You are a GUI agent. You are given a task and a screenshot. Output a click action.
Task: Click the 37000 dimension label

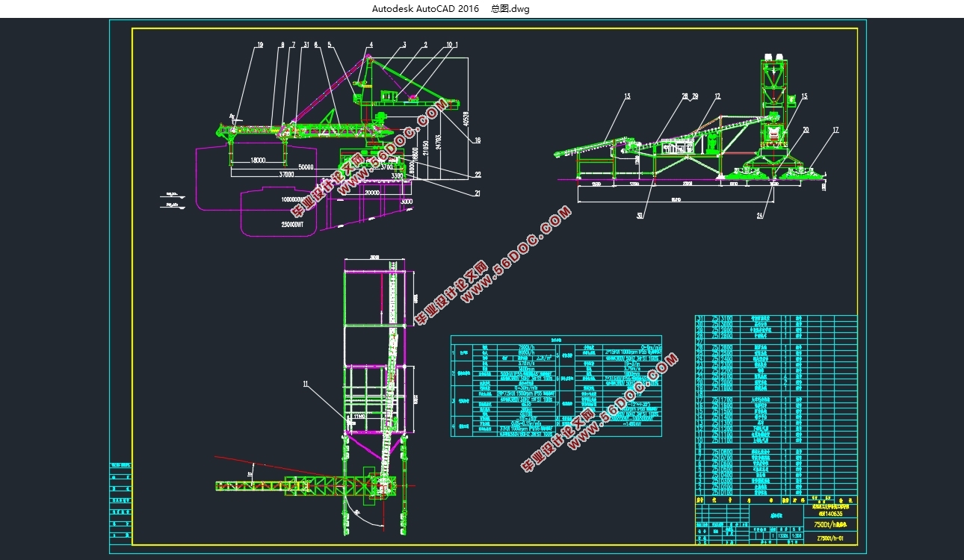[287, 175]
